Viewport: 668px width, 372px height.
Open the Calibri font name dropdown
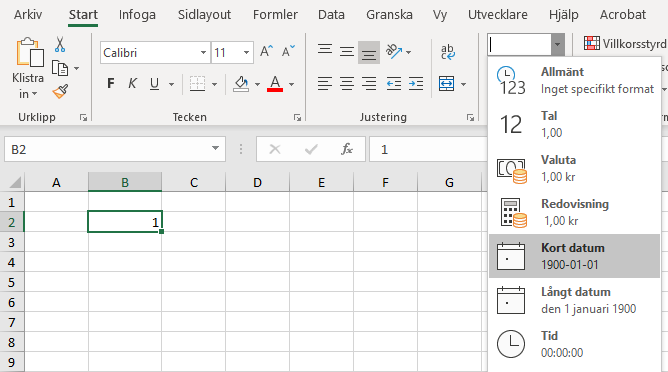(203, 53)
